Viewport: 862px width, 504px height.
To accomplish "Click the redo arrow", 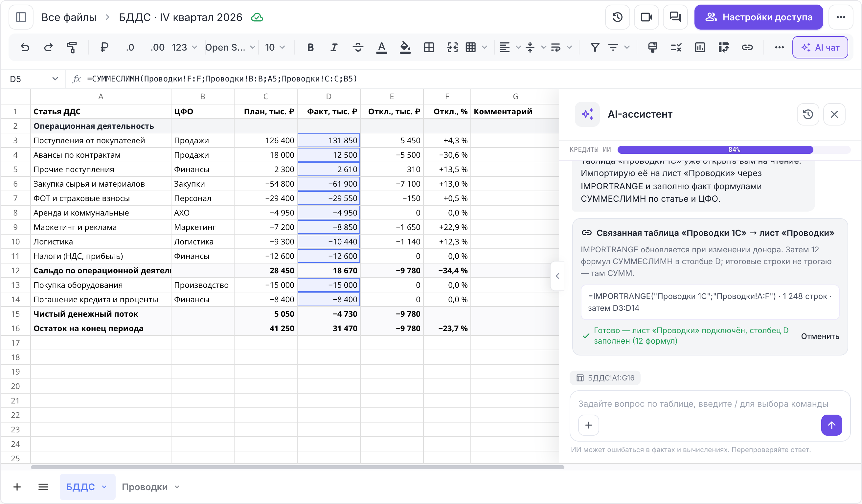I will [x=48, y=47].
